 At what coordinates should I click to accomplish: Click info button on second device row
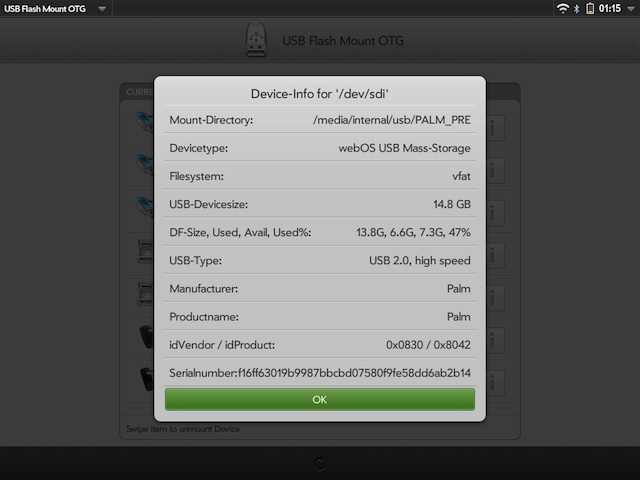pyautogui.click(x=495, y=171)
